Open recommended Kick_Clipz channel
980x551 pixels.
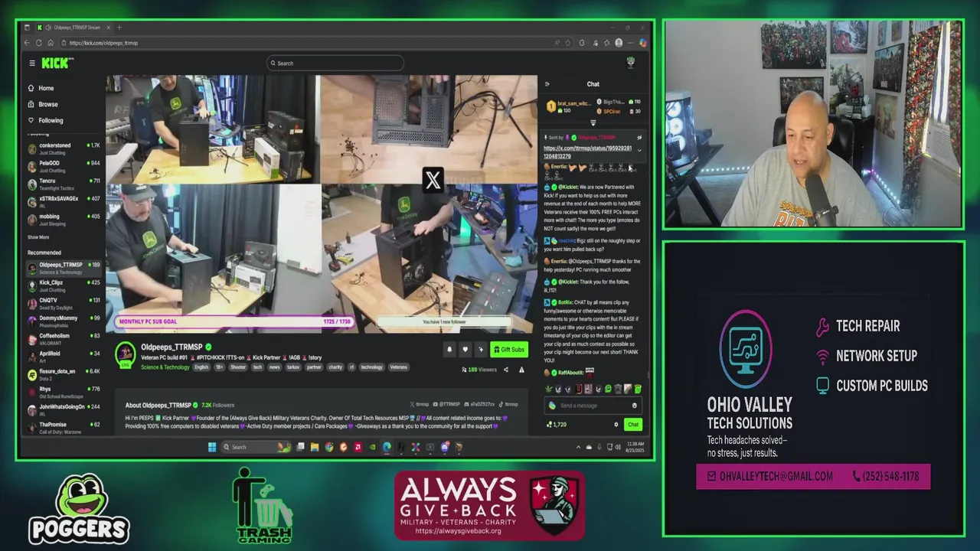point(64,285)
